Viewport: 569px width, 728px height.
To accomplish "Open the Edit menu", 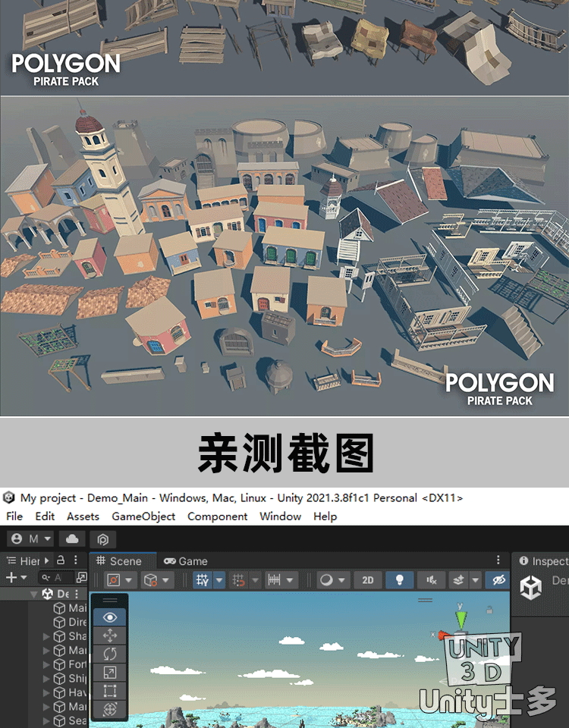I will tap(45, 516).
